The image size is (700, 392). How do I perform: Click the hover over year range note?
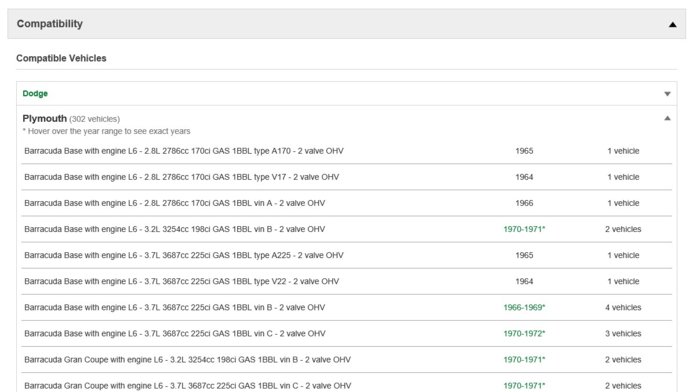pos(106,131)
